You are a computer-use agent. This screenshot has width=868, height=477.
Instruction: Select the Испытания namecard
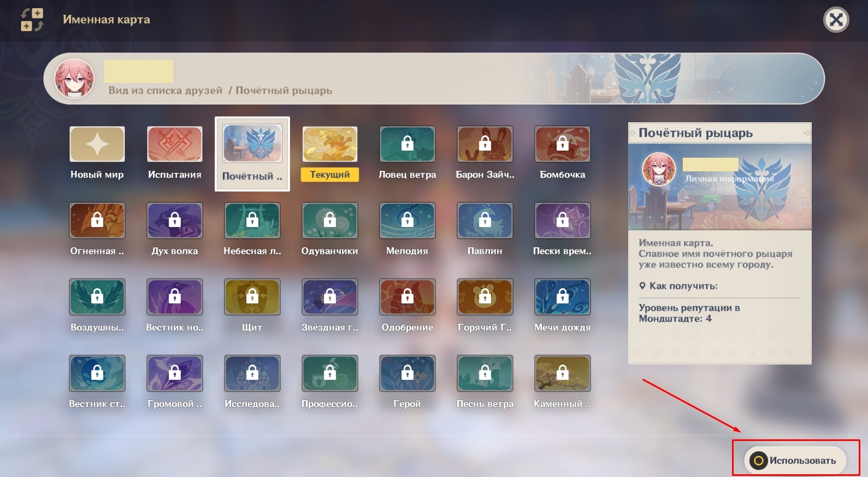[x=175, y=144]
